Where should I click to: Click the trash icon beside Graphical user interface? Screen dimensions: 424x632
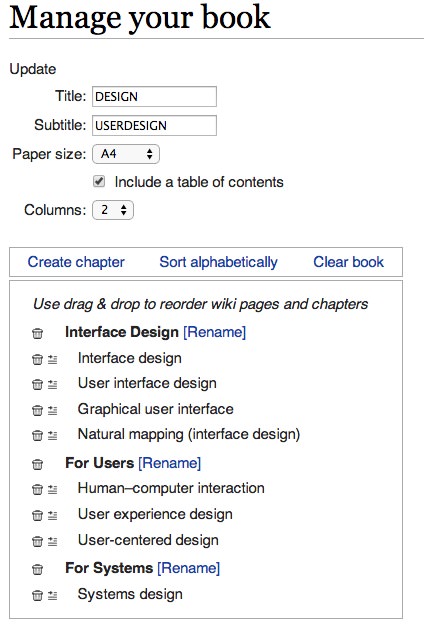pos(37,410)
